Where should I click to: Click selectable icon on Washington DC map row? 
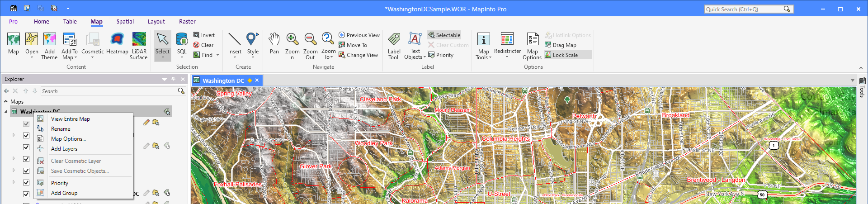[x=167, y=111]
